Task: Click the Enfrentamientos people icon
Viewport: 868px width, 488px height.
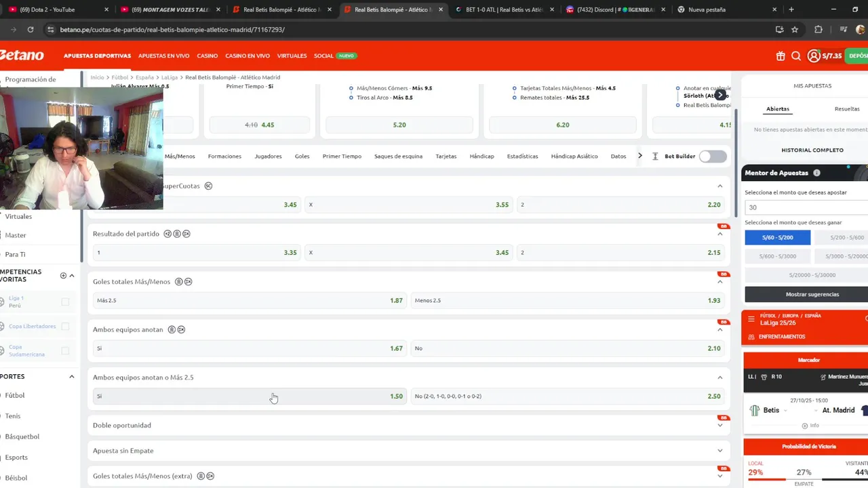Action: [751, 337]
